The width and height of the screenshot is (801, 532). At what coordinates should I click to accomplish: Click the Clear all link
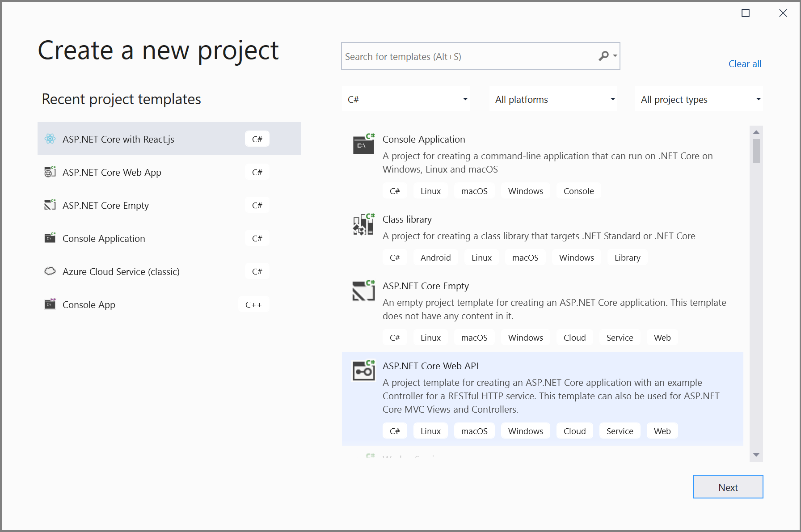(745, 64)
